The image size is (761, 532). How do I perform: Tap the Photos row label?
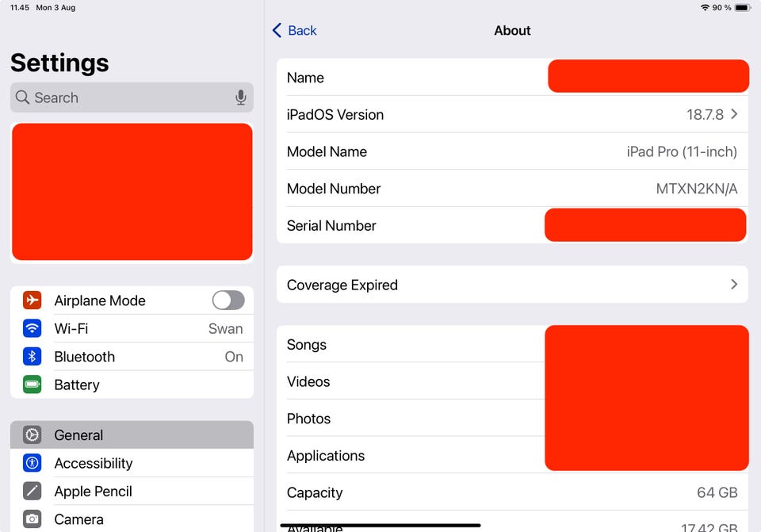[308, 419]
